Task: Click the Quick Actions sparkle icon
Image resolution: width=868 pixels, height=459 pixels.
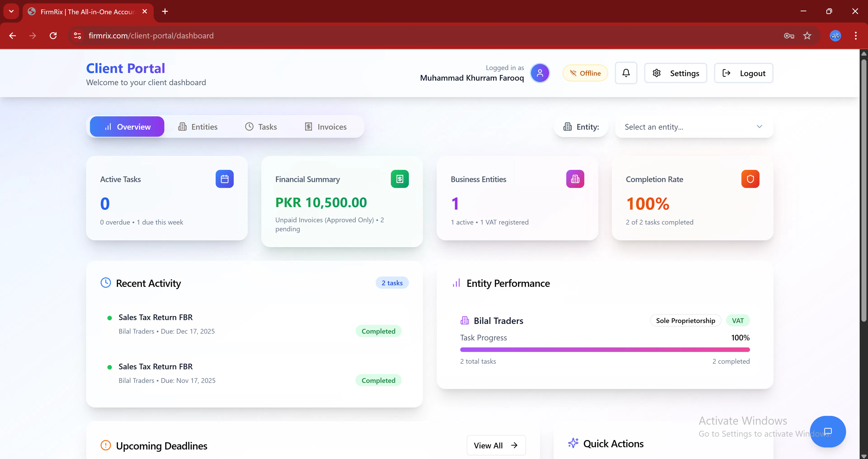Action: (573, 443)
